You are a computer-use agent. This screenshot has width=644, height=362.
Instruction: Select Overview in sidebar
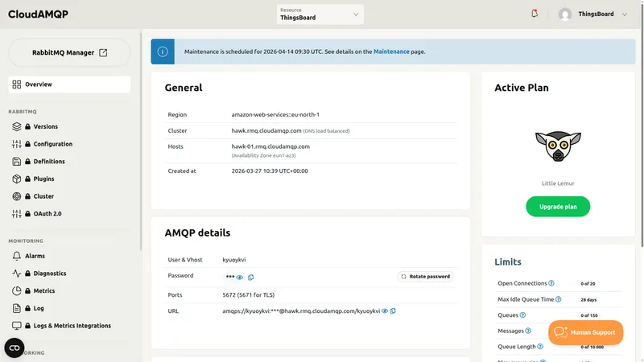(69, 84)
